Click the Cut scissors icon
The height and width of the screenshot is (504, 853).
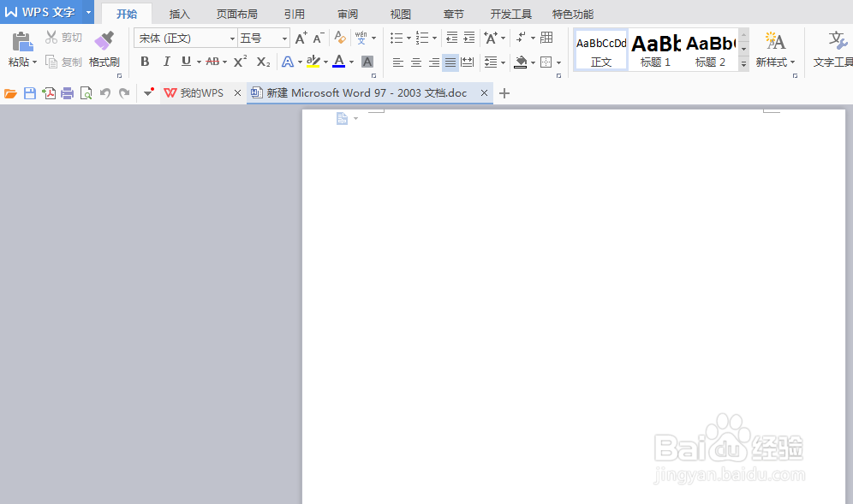51,37
